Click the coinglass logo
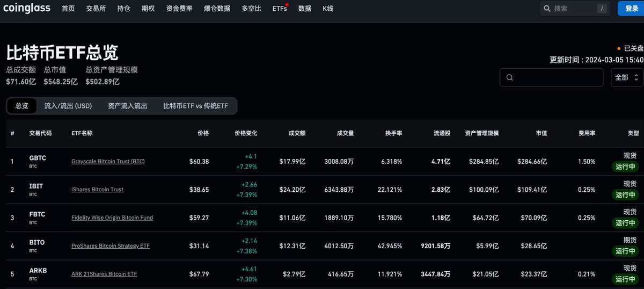The image size is (644, 289). click(x=27, y=8)
